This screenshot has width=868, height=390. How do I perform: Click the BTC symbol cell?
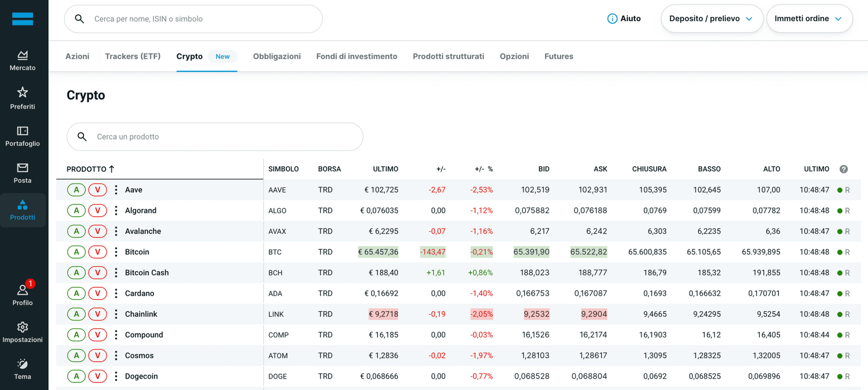(275, 252)
